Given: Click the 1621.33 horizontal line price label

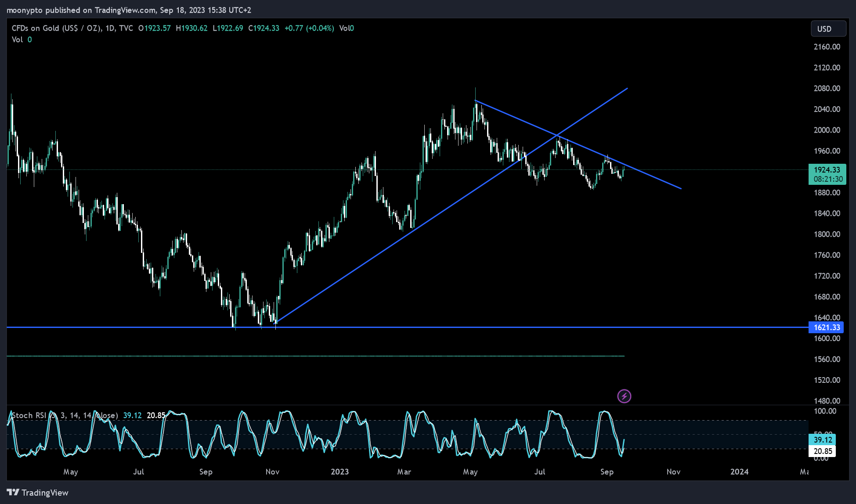Looking at the screenshot, I should (826, 328).
